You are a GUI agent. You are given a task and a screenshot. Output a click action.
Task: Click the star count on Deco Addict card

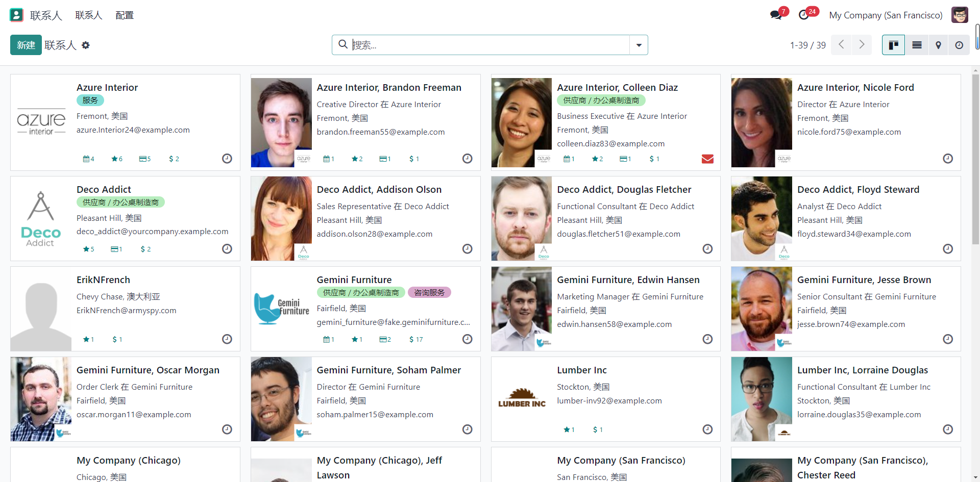tap(89, 249)
